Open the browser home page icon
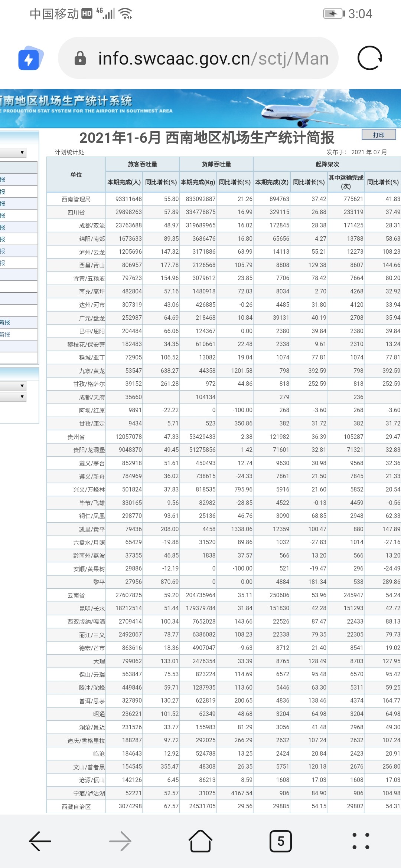Viewport: 401px width, 868px height. coord(200,841)
